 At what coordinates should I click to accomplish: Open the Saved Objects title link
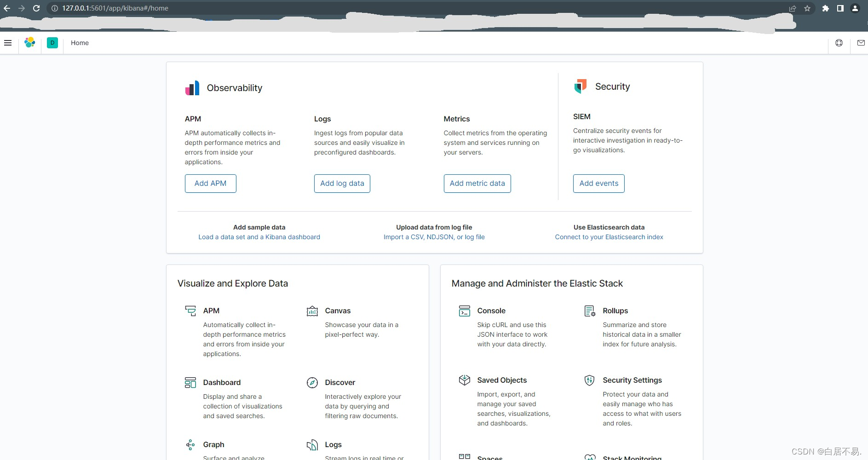click(x=502, y=380)
